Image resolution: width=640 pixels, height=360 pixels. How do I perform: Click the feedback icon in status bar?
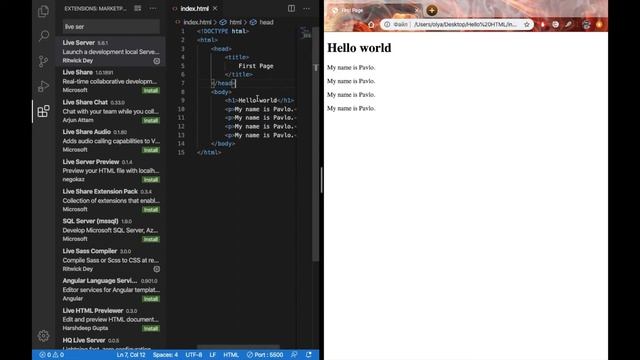tap(294, 355)
